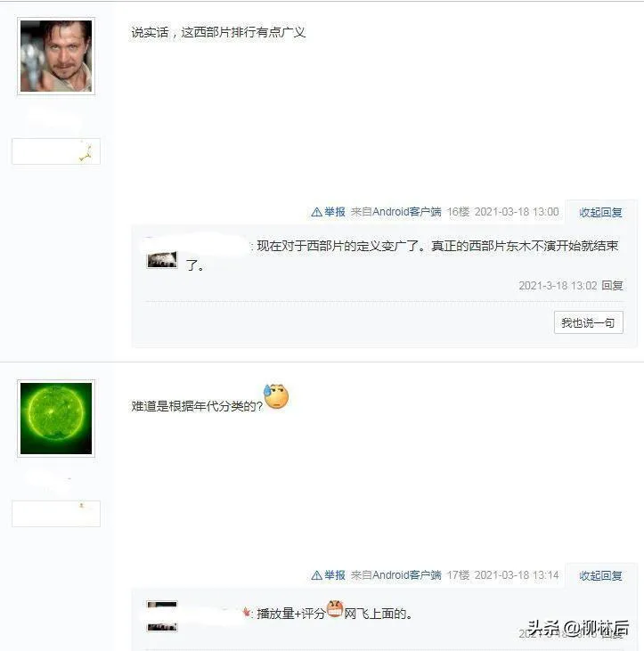Open small avatar of floor 16 replier
644x651 pixels.
(162, 260)
